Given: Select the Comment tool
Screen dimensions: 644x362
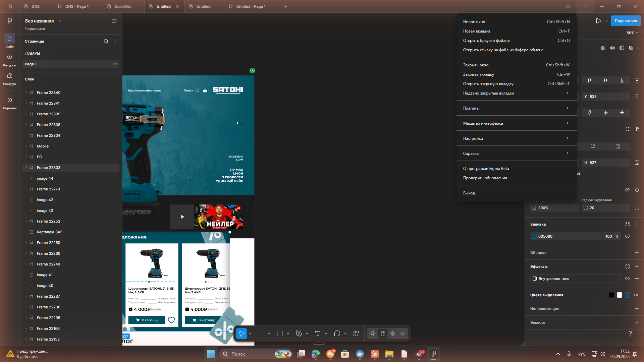Looking at the screenshot, I should tap(337, 334).
